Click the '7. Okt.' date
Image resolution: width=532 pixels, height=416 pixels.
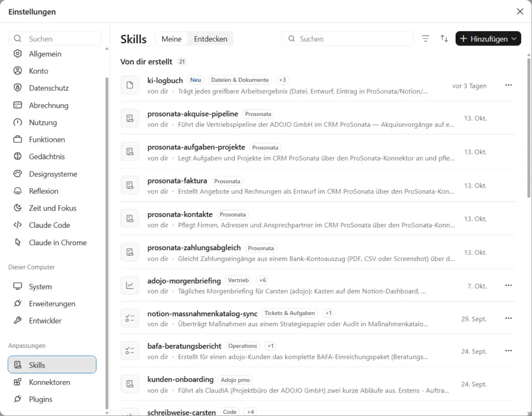click(477, 287)
